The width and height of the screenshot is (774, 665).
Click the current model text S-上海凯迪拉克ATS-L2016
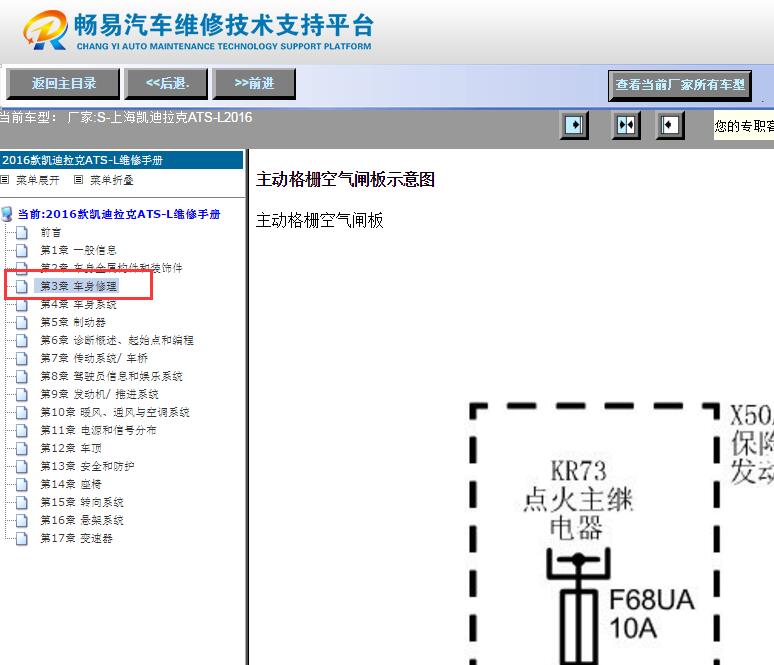[x=174, y=117]
